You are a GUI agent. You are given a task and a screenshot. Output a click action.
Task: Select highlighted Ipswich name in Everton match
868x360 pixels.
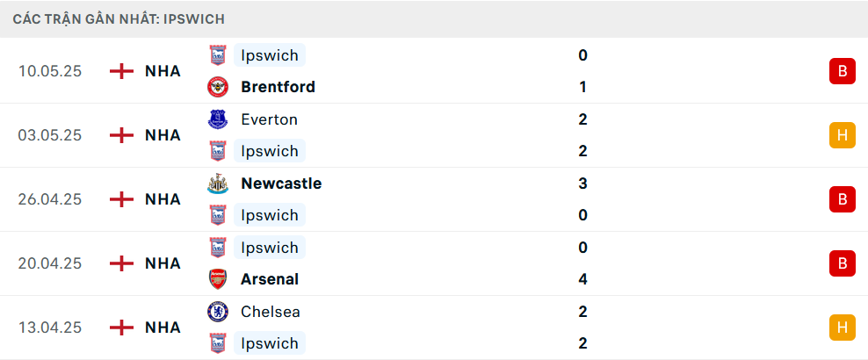pos(270,151)
